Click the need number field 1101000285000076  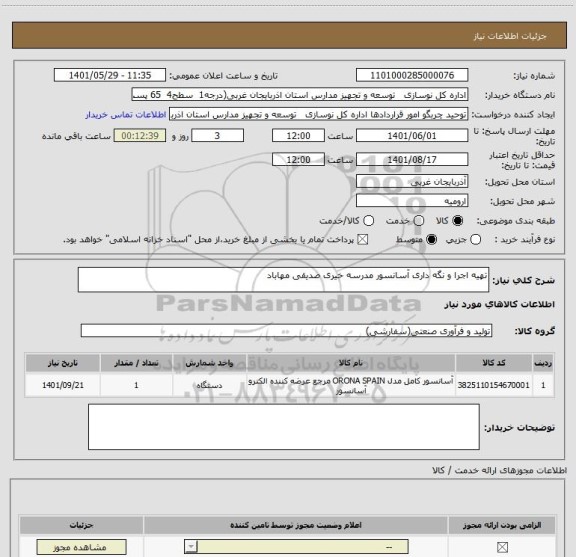412,75
